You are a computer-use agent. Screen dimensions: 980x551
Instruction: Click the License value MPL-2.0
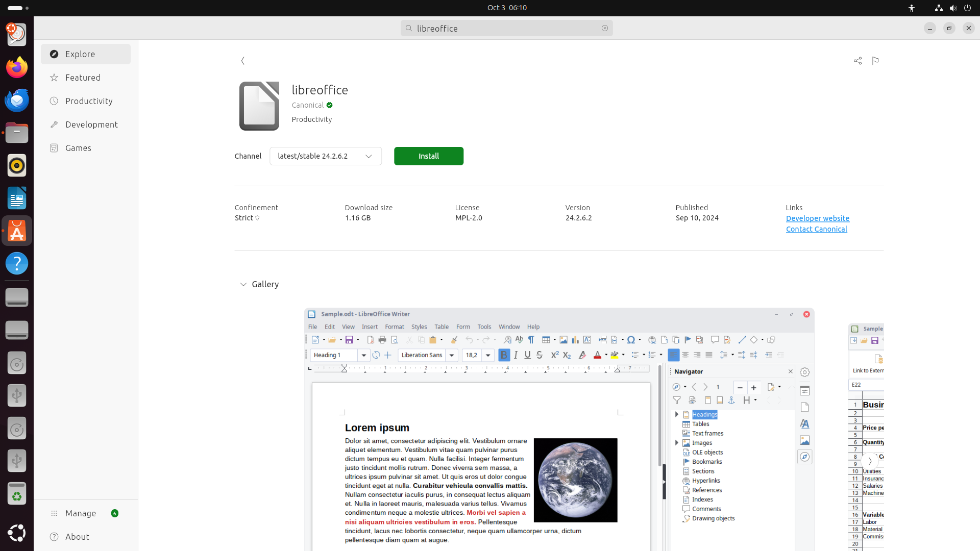coord(469,218)
